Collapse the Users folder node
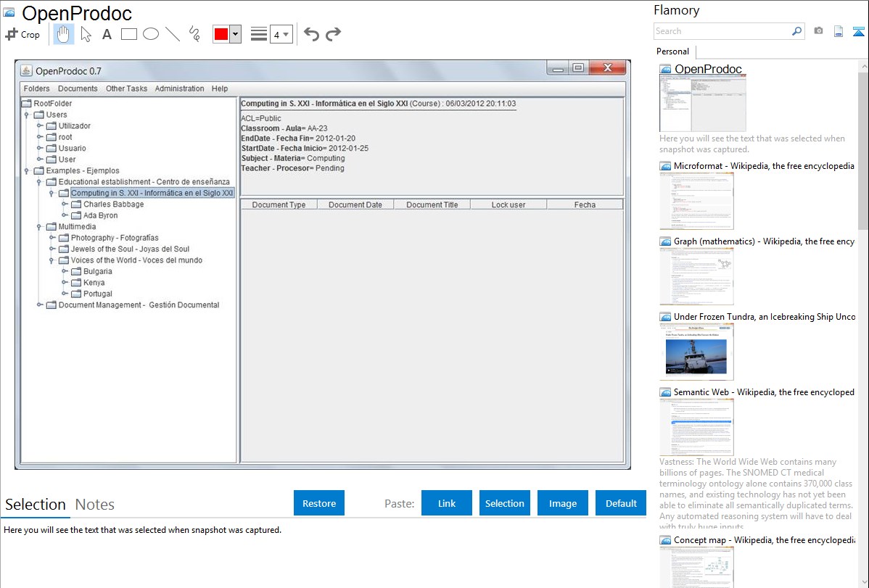869x588 pixels. (27, 115)
